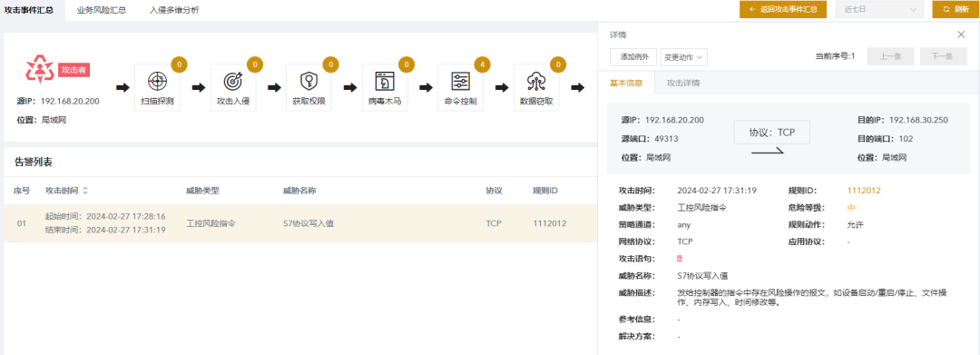Click the badge showing 0 on 扫描探测

point(179,64)
